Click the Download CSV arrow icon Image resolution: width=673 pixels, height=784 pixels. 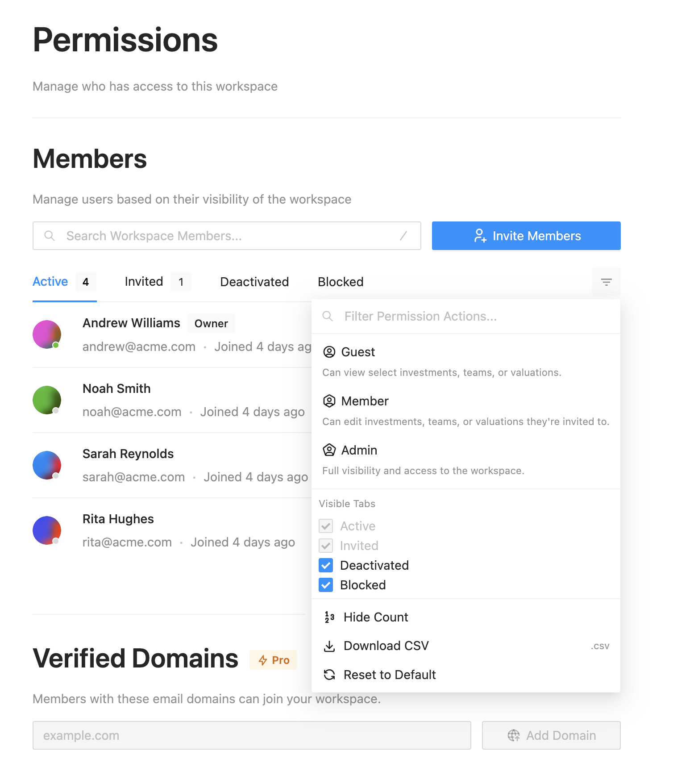[329, 646]
